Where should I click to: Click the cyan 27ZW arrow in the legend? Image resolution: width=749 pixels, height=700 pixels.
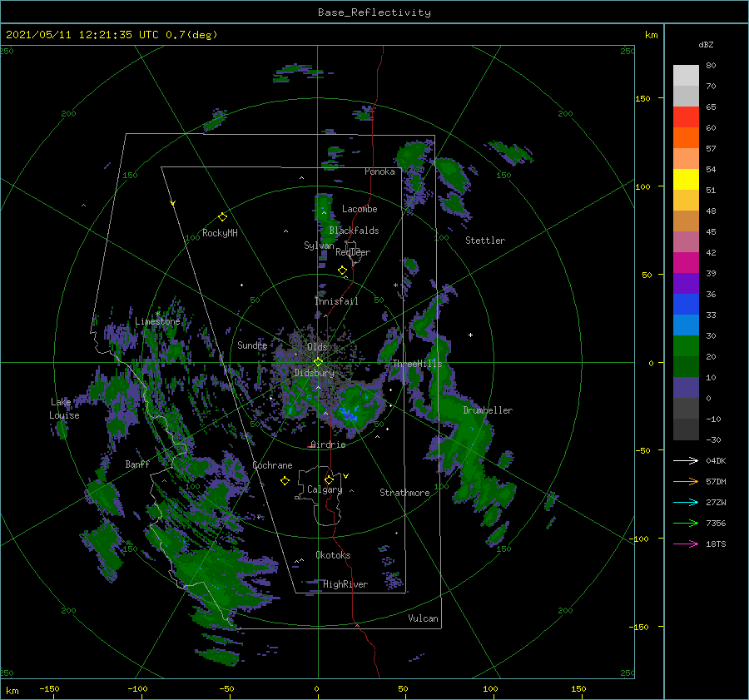[x=686, y=502]
